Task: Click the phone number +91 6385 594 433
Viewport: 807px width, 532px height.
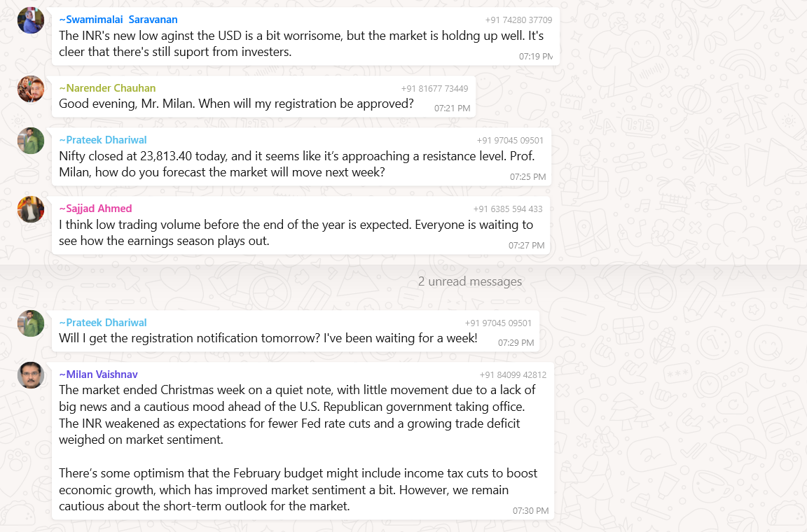Action: (507, 209)
